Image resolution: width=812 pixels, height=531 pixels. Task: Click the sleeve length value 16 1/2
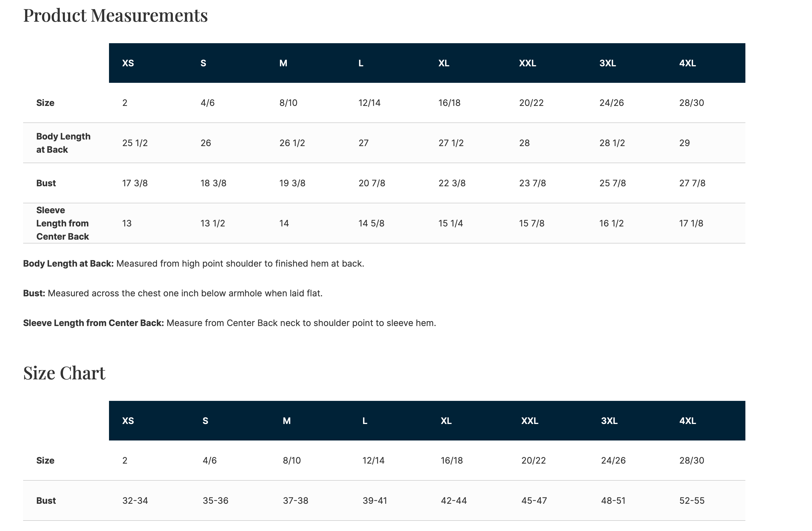pos(611,223)
